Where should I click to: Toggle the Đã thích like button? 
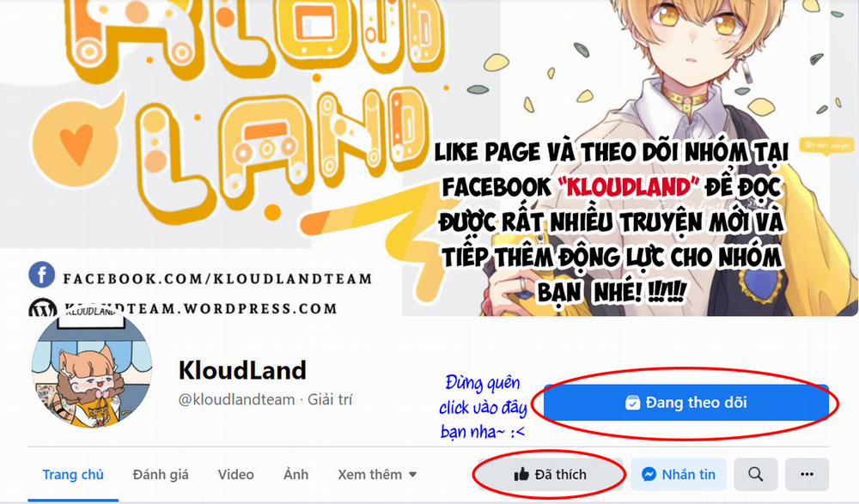pos(550,475)
